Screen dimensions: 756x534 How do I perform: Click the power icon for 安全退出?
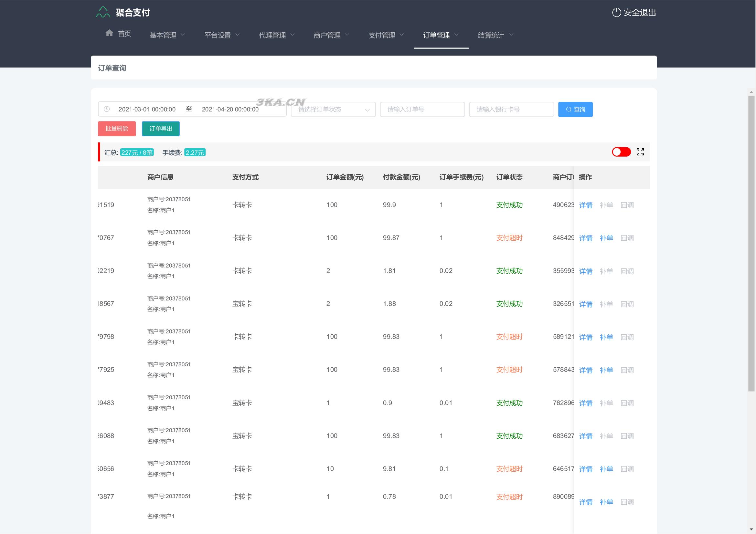(616, 13)
